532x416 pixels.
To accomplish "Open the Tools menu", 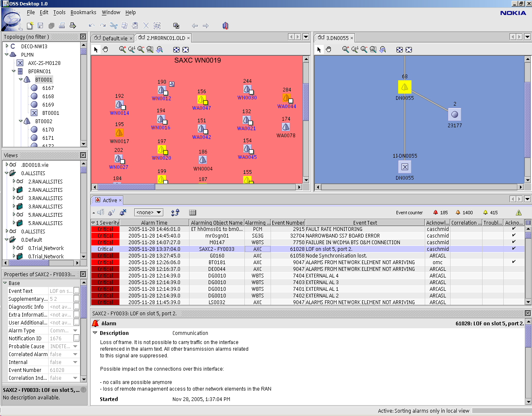I will pyautogui.click(x=59, y=12).
